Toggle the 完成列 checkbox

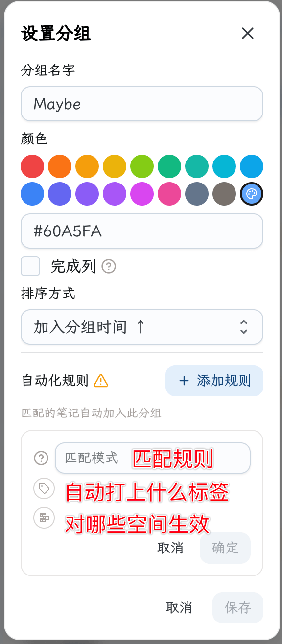point(30,267)
